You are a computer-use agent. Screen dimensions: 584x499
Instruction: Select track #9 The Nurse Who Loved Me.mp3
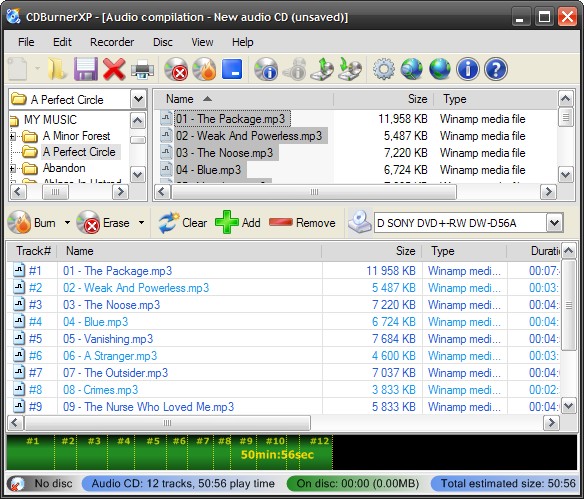pos(283,407)
